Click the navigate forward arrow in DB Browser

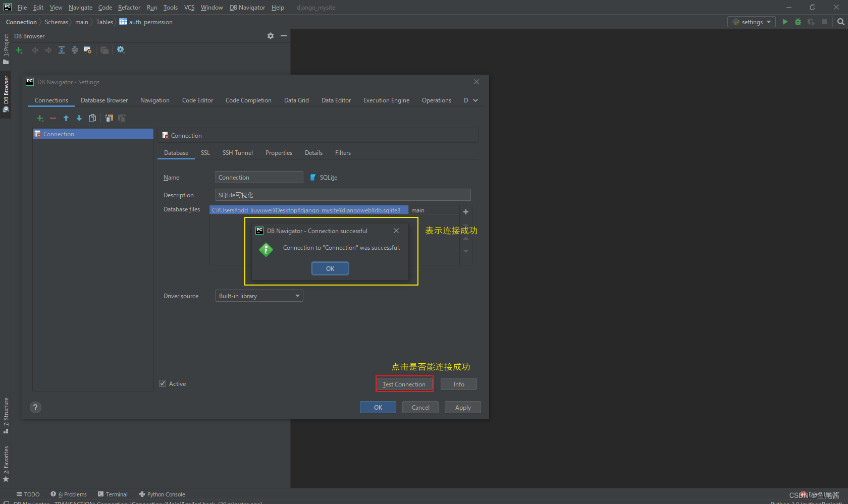coord(48,50)
